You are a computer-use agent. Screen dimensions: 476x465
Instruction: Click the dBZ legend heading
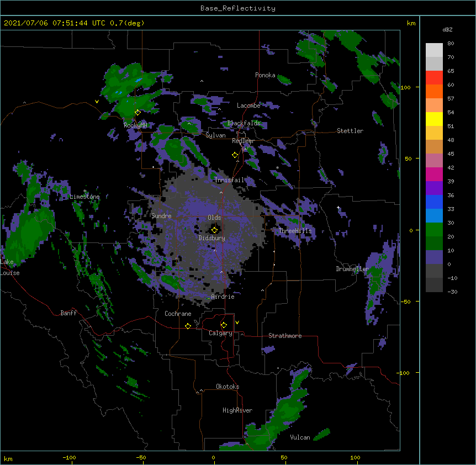(x=447, y=29)
